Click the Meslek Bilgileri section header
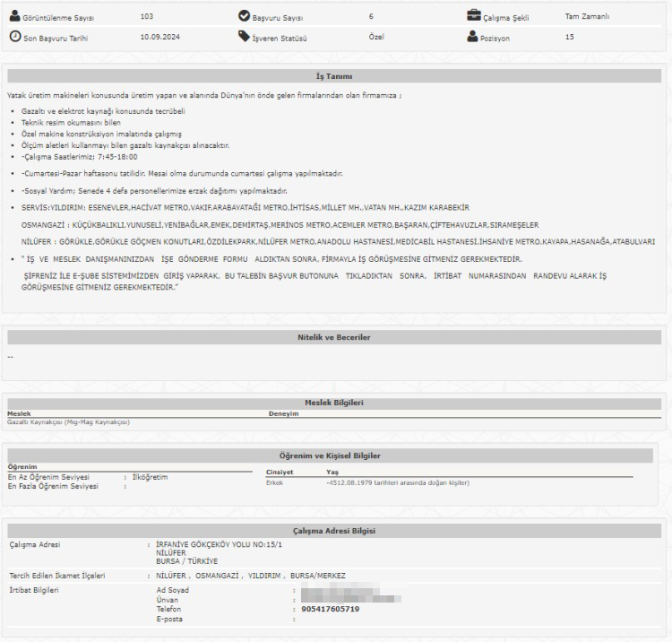 (x=334, y=403)
